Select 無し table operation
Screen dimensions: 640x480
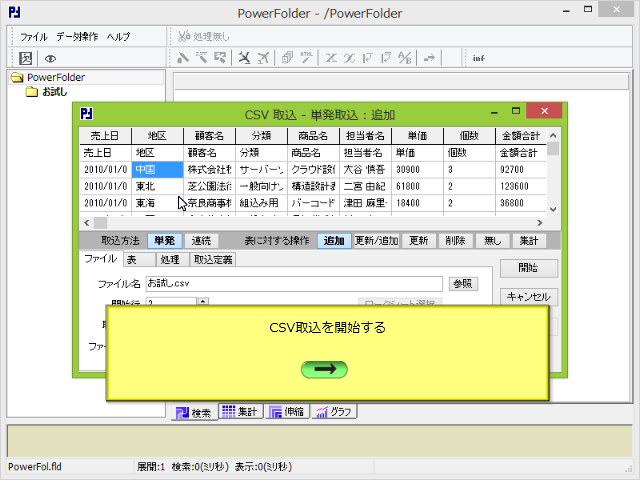pos(492,241)
